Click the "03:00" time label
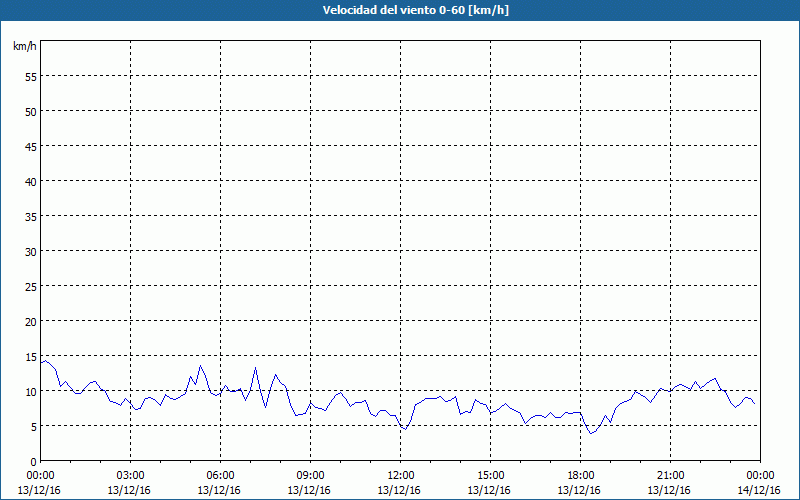 click(131, 476)
